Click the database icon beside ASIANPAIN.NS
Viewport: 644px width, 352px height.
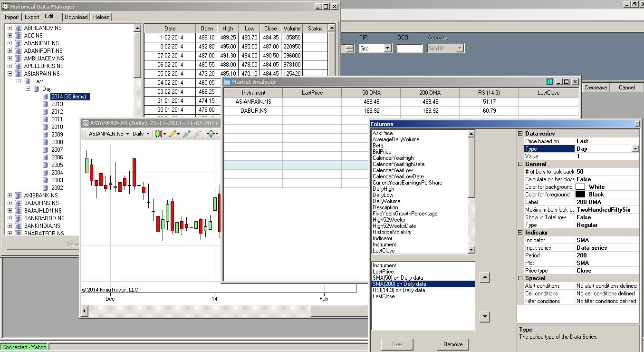[x=18, y=74]
